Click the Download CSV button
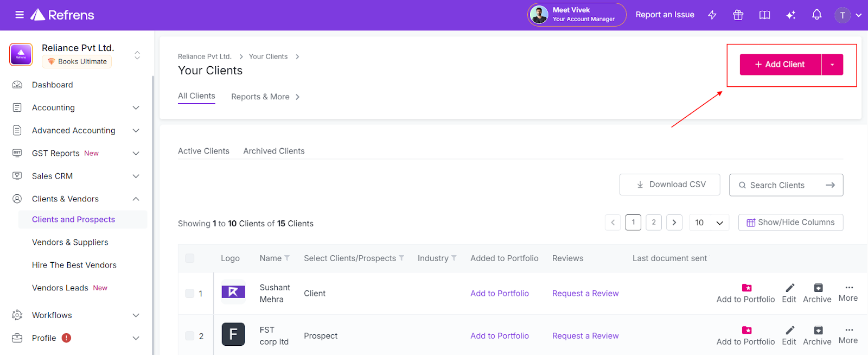 (670, 185)
